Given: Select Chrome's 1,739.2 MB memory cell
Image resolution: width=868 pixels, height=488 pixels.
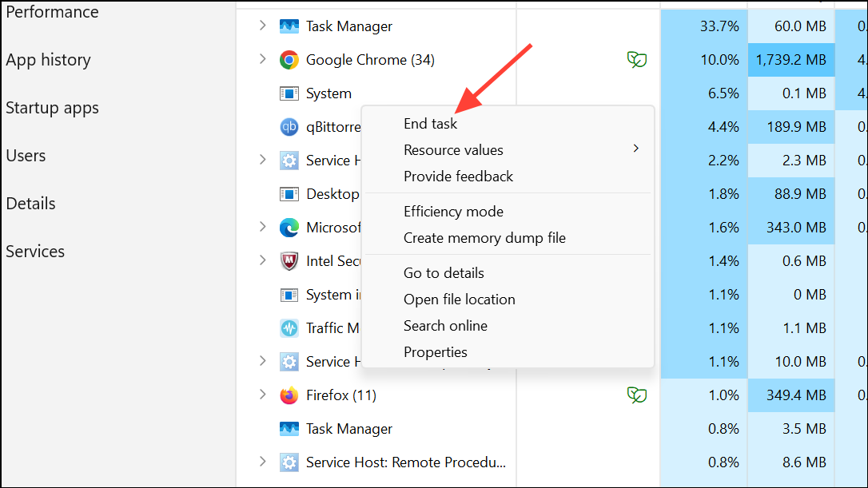Looking at the screenshot, I should pyautogui.click(x=790, y=59).
